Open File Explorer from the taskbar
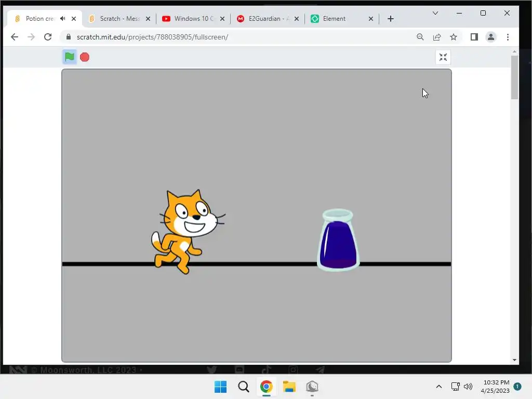The height and width of the screenshot is (399, 532). (289, 387)
